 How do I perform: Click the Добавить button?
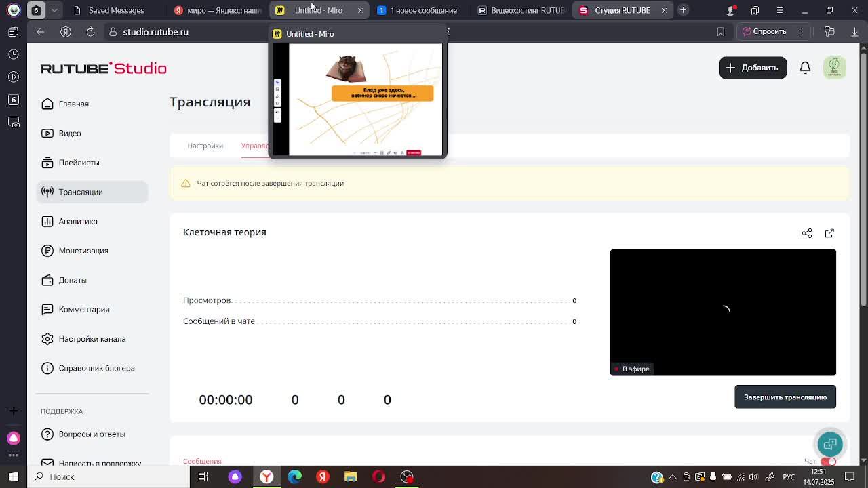point(753,68)
